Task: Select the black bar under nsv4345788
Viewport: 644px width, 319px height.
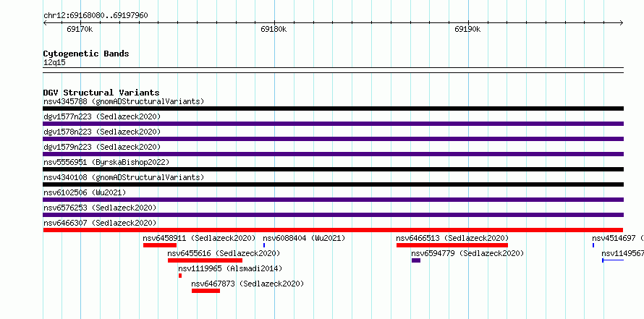Action: coord(333,109)
